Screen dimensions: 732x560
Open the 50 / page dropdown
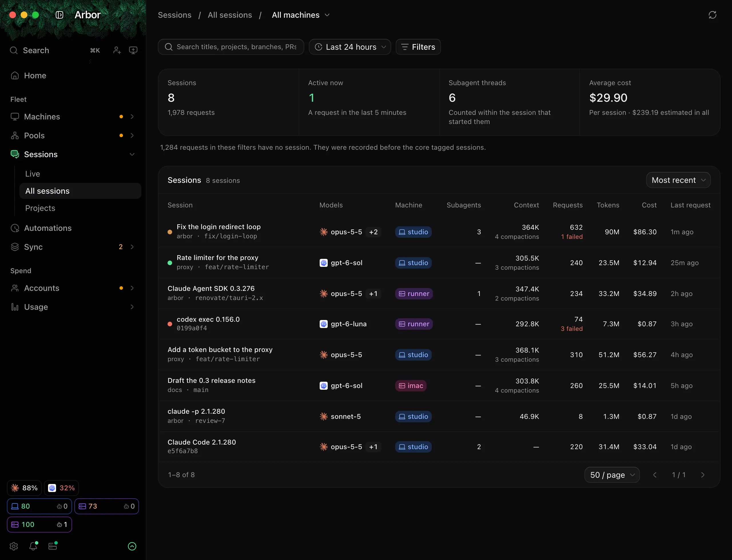click(612, 475)
